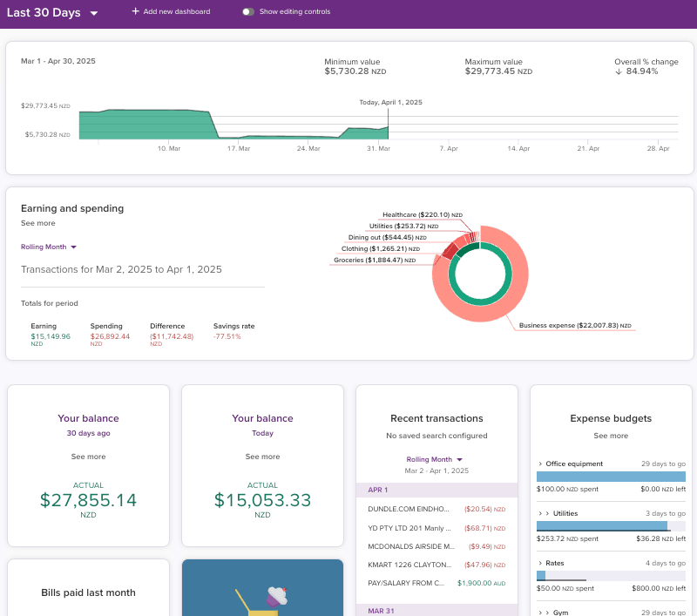Expand the Rates budget row
The height and width of the screenshot is (616, 697).
[x=540, y=563]
